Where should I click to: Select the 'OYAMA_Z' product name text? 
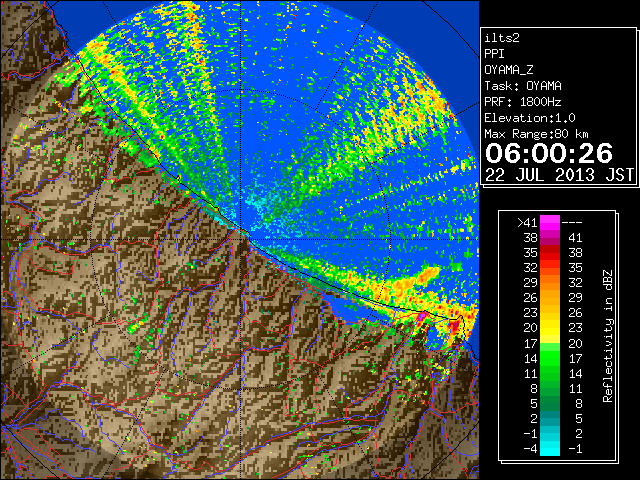(509, 70)
